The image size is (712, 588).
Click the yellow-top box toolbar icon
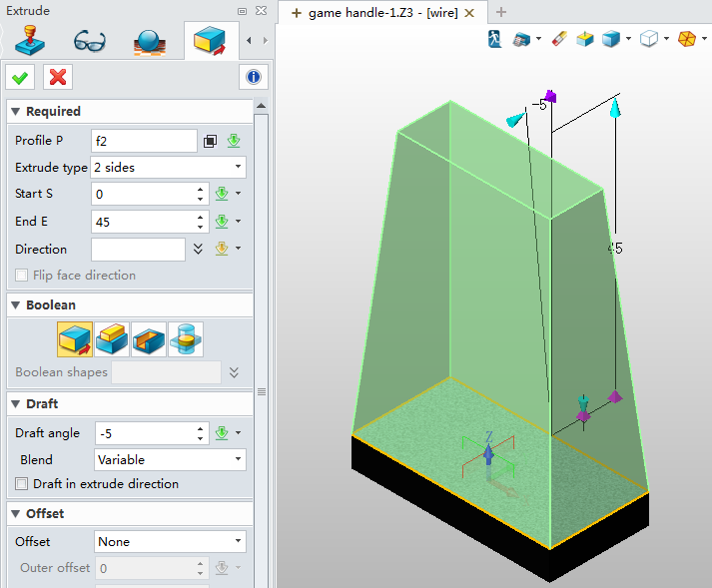pyautogui.click(x=585, y=39)
